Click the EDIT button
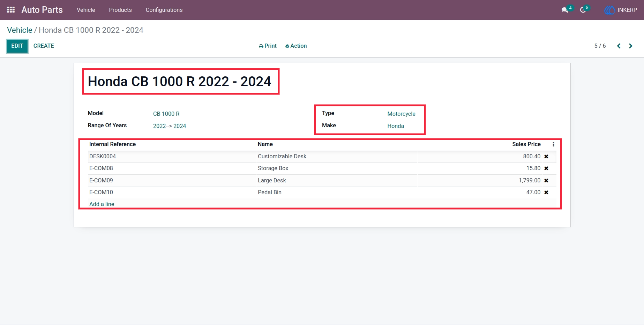Image resolution: width=644 pixels, height=325 pixels. (x=17, y=46)
